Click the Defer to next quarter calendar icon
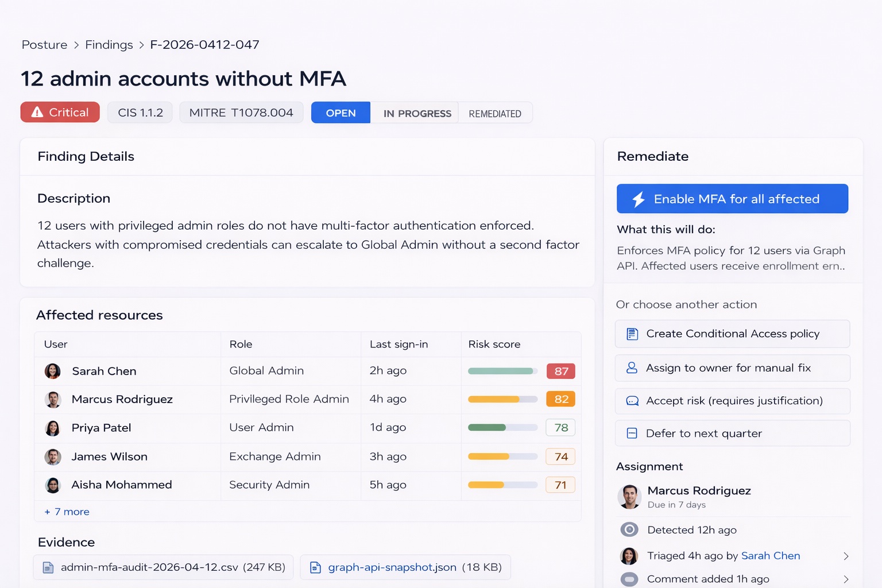 point(632,434)
